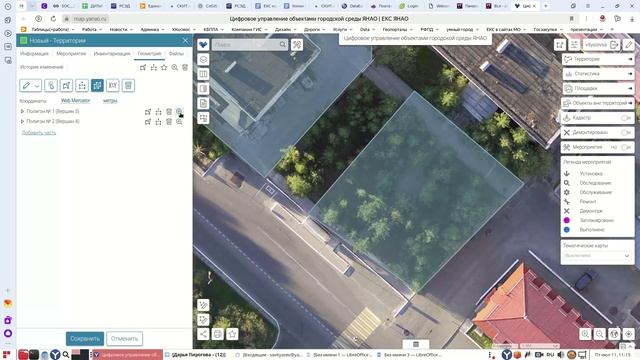Change coordinate units метры

tap(110, 100)
